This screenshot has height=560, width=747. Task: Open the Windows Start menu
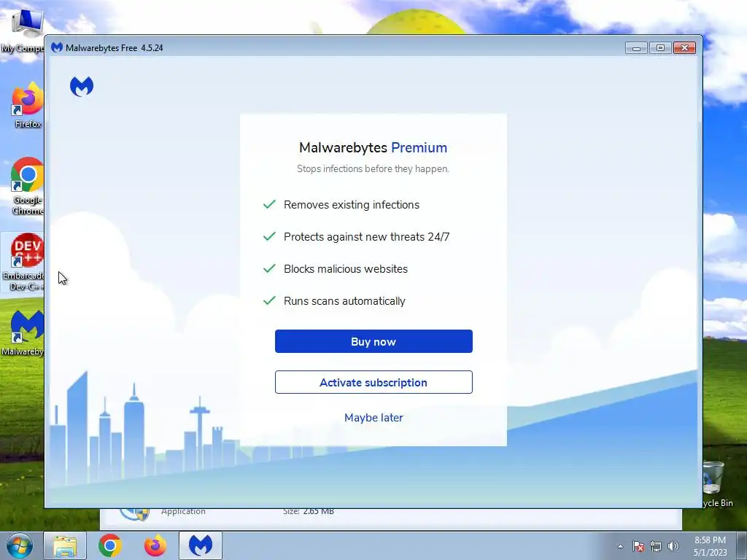click(20, 545)
